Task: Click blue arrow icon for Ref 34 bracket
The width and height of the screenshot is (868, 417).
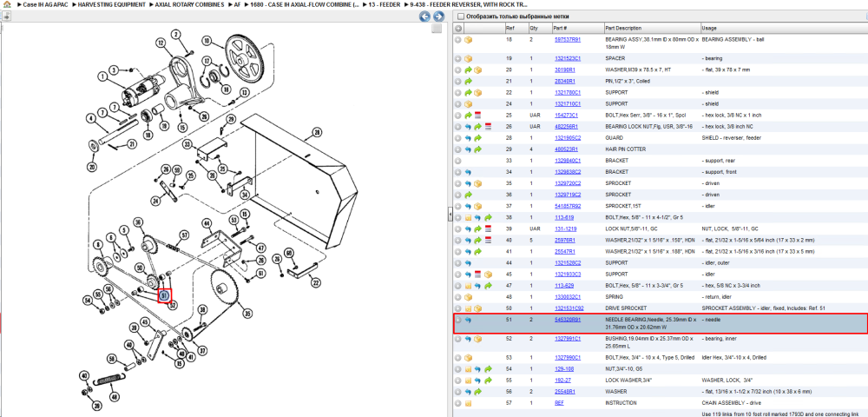Action: pos(469,172)
